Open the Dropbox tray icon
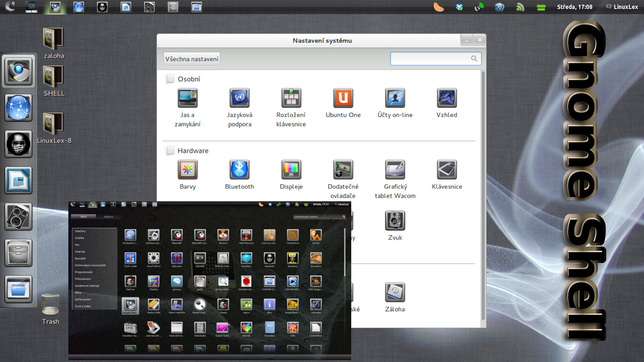The height and width of the screenshot is (362, 644). pos(459,7)
